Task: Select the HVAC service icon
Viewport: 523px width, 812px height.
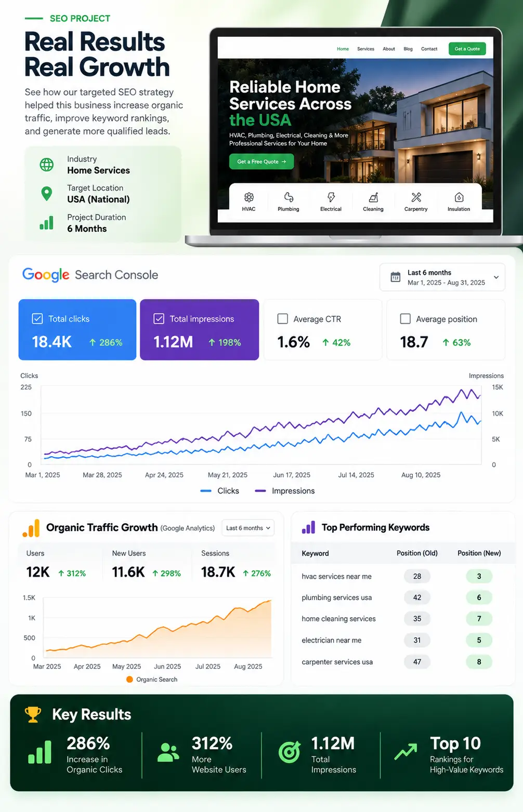Action: 249,197
